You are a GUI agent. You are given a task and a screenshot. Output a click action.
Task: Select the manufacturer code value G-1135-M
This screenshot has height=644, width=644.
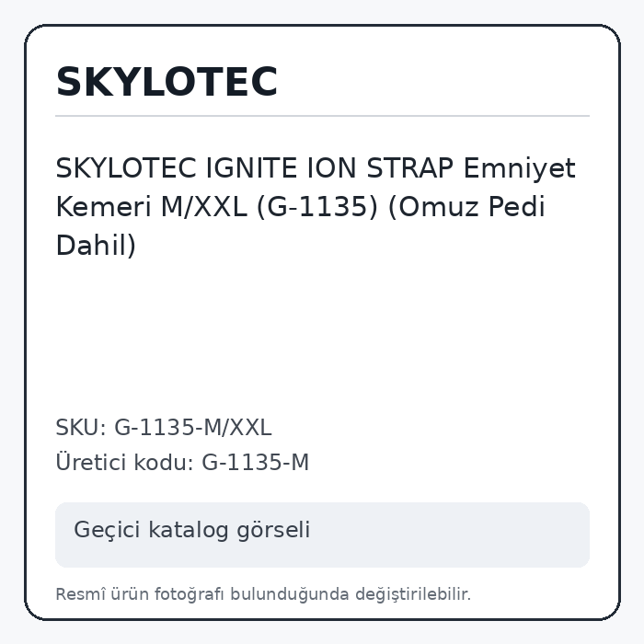coord(255,462)
